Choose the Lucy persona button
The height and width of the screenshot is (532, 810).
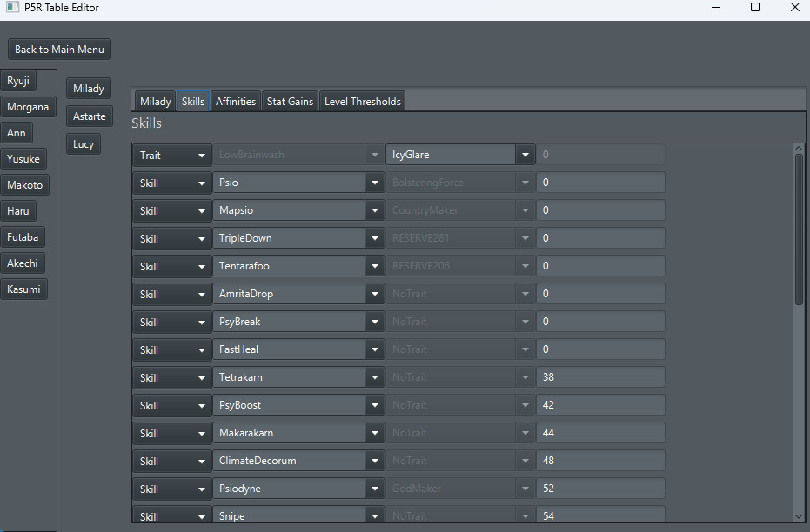[x=84, y=144]
